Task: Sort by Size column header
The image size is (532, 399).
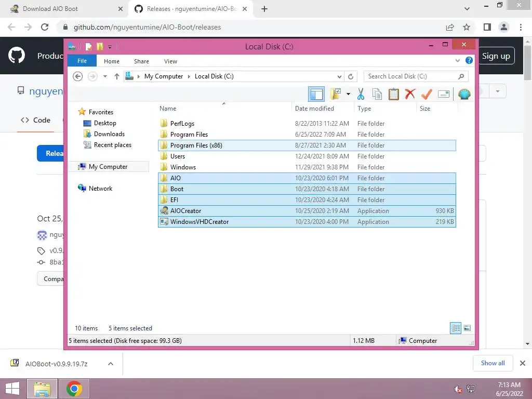Action: tap(437, 109)
